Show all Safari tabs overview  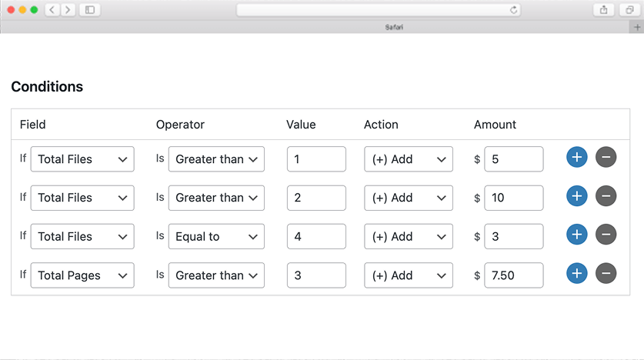click(629, 10)
